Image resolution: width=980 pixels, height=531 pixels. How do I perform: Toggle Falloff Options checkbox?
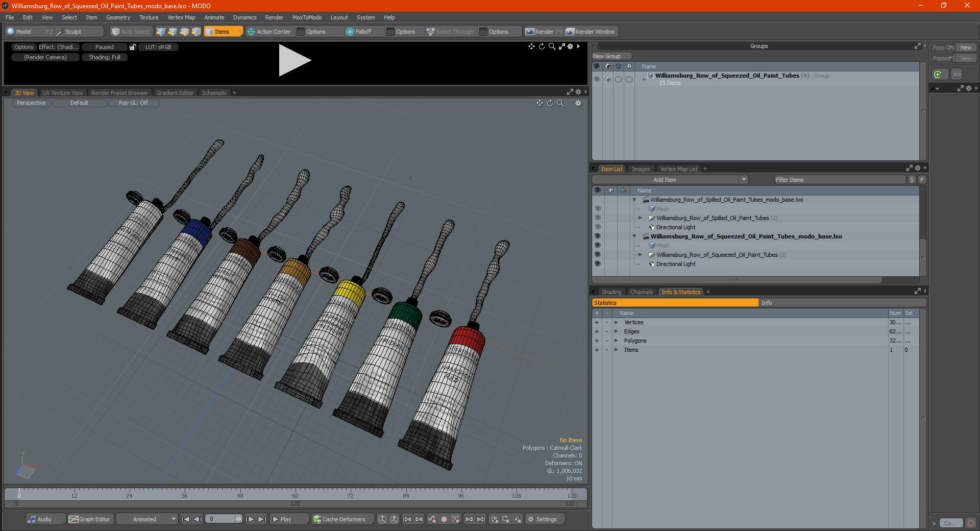390,32
